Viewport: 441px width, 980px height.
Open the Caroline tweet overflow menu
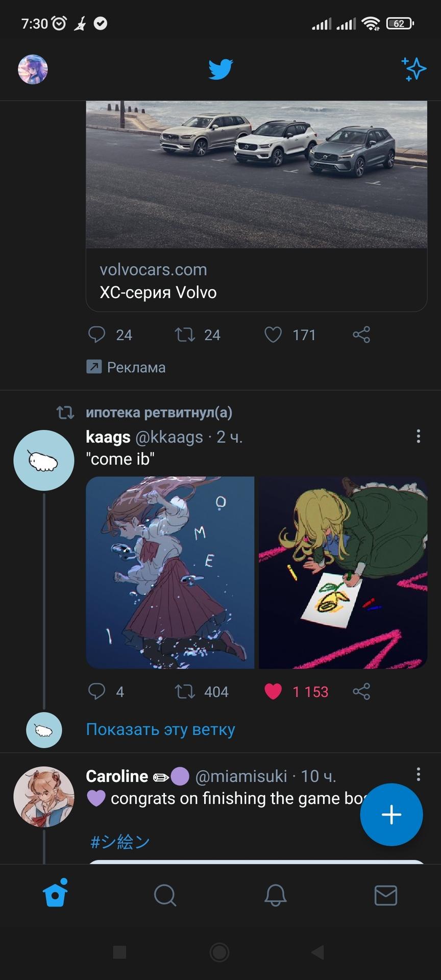[x=419, y=774]
